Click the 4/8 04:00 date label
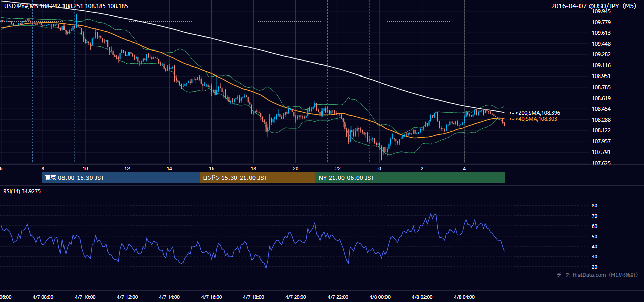 coord(464,297)
